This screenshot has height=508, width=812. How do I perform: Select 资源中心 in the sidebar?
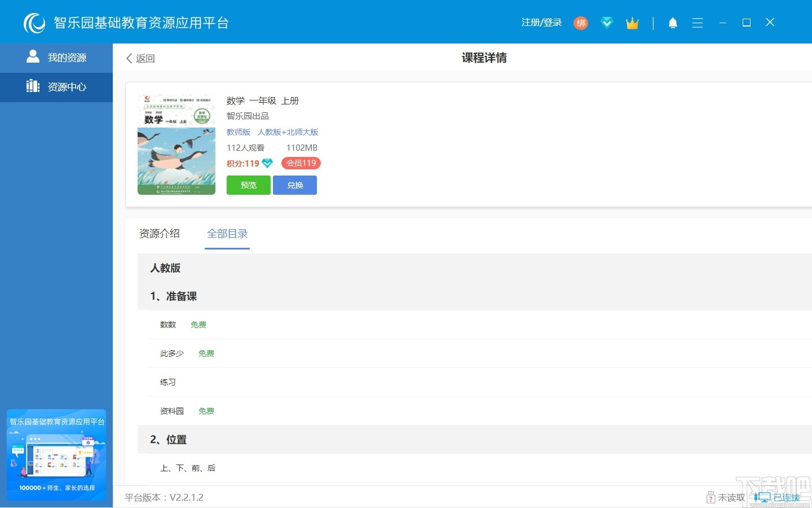point(56,87)
